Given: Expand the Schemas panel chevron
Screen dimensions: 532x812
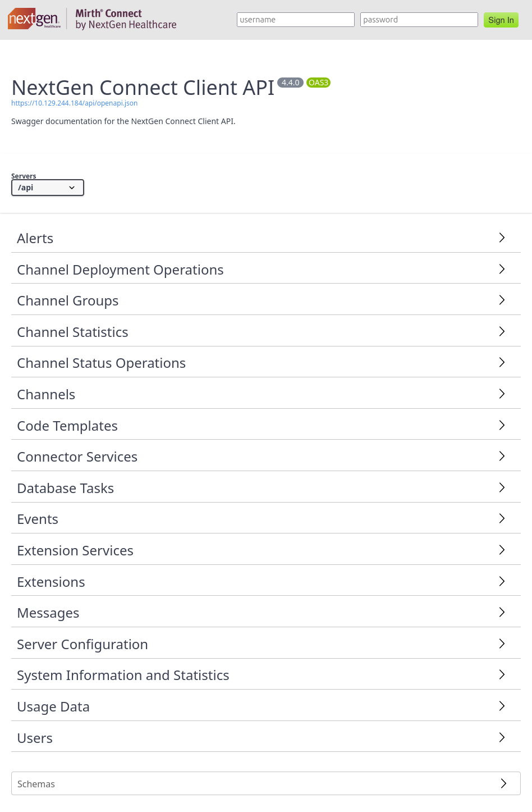Looking at the screenshot, I should point(503,783).
